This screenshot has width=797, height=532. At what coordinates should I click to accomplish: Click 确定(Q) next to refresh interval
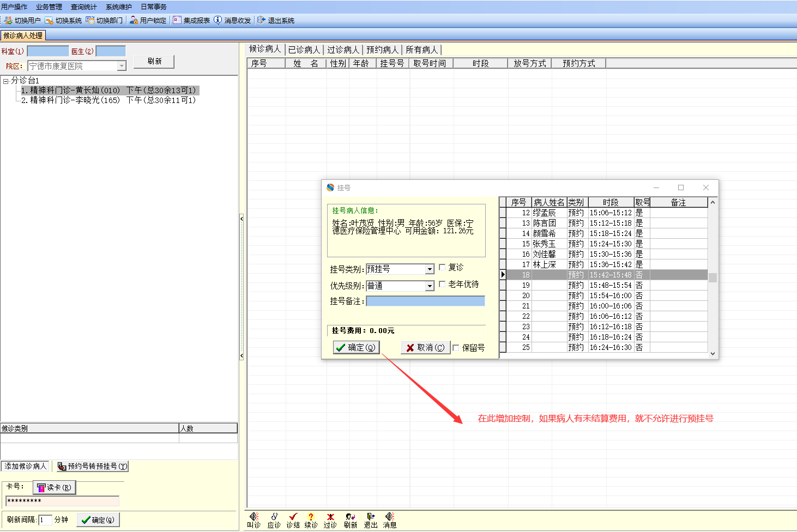[x=98, y=520]
